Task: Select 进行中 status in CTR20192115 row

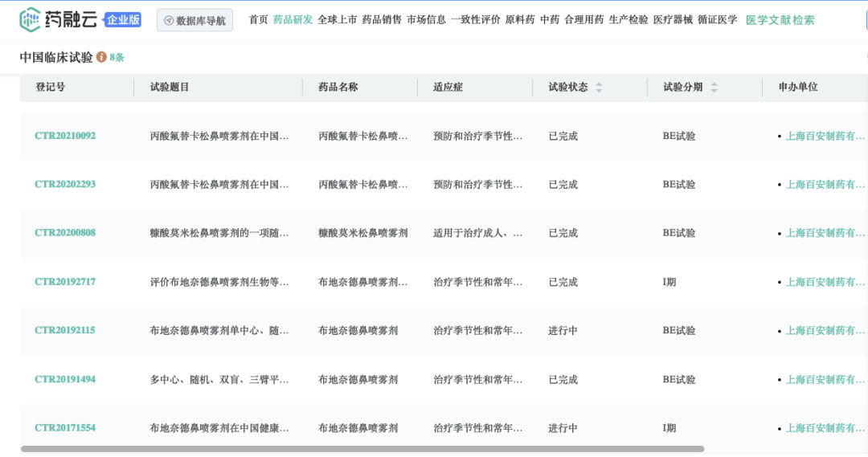Action: [563, 330]
